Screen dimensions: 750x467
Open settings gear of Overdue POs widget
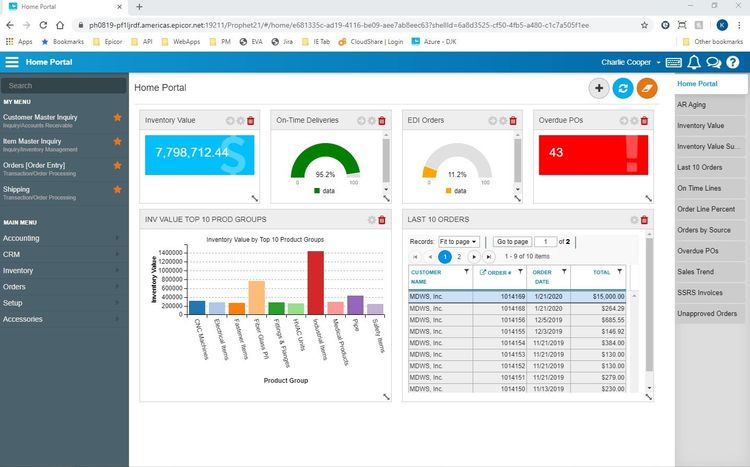tap(634, 121)
